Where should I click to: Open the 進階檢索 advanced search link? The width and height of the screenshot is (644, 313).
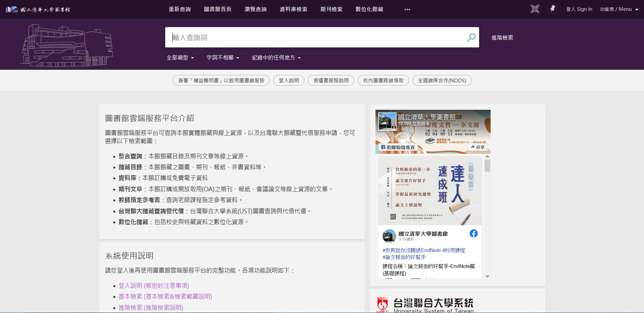[502, 38]
